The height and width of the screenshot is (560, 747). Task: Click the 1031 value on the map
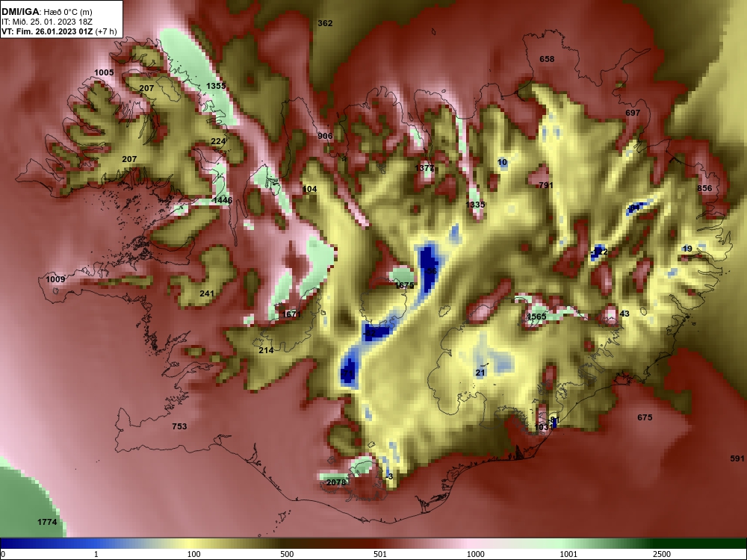pyautogui.click(x=542, y=427)
